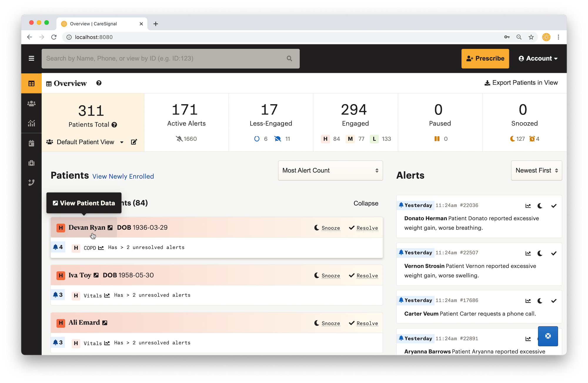Click the patient search input field

[171, 58]
